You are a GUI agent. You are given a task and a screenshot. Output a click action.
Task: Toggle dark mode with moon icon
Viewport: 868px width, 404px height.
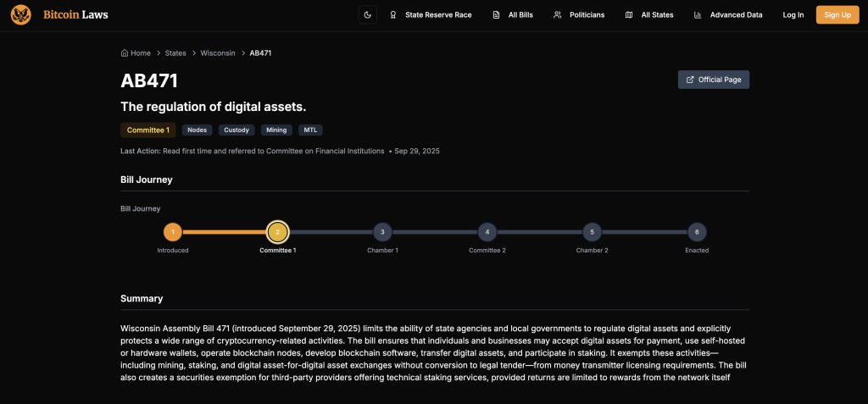pos(367,14)
